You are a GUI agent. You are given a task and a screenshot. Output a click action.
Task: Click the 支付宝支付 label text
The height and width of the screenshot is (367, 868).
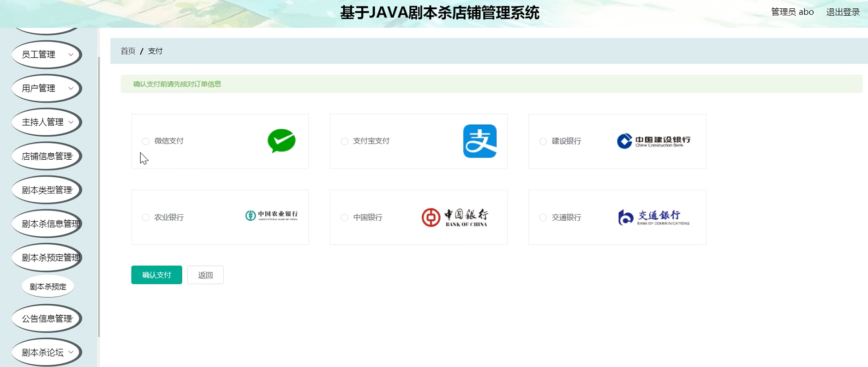tap(371, 141)
